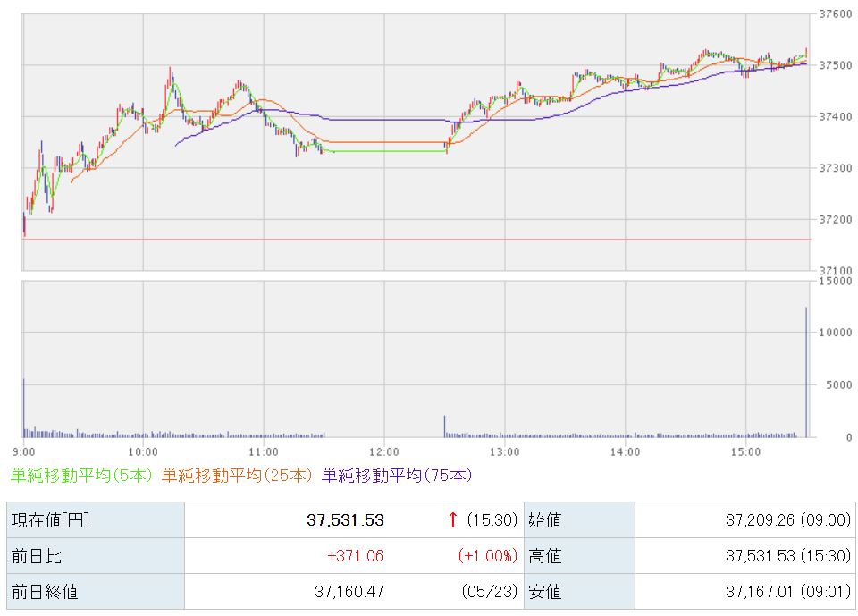
Task: Click the current price value 37,531.53
Action: (345, 519)
